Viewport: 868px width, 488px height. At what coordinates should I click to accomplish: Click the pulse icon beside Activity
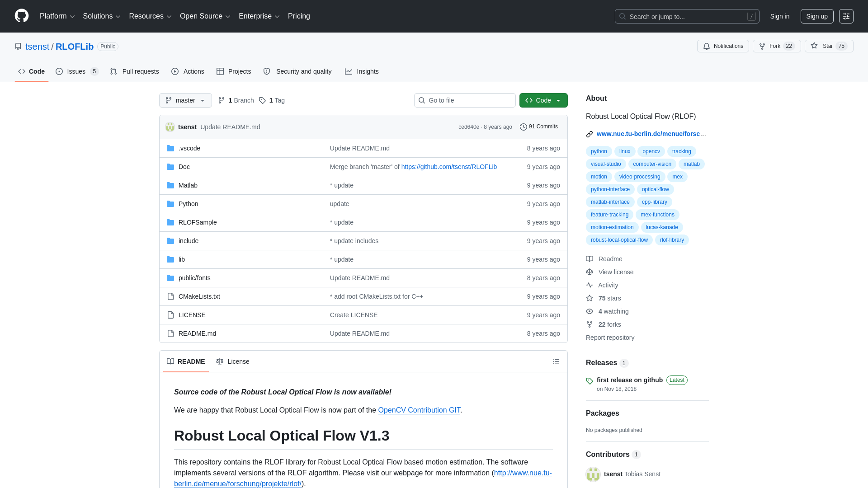pos(590,285)
